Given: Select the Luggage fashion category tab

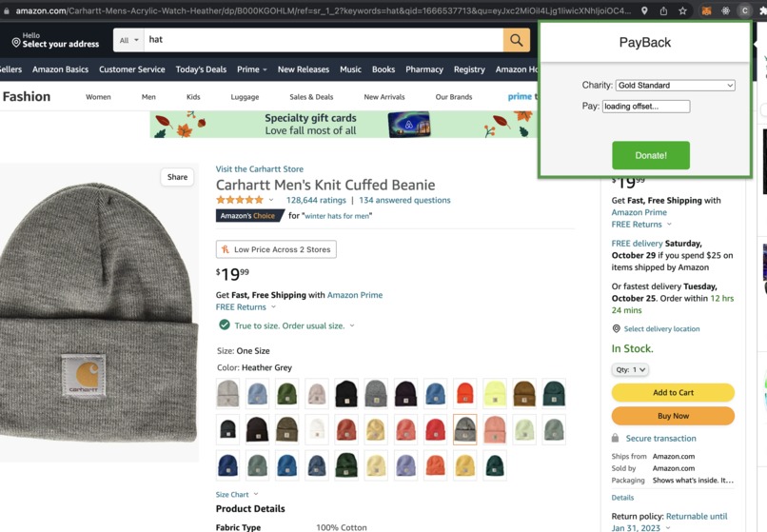Looking at the screenshot, I should pos(245,97).
